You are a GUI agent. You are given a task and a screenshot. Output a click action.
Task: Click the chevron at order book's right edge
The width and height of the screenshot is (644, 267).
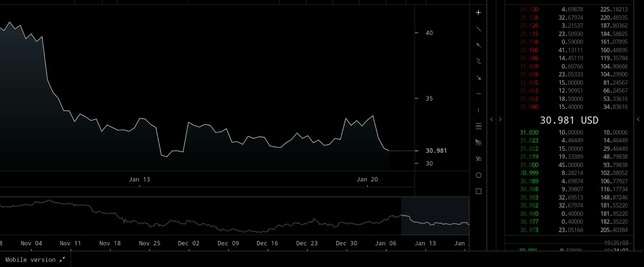(x=638, y=119)
